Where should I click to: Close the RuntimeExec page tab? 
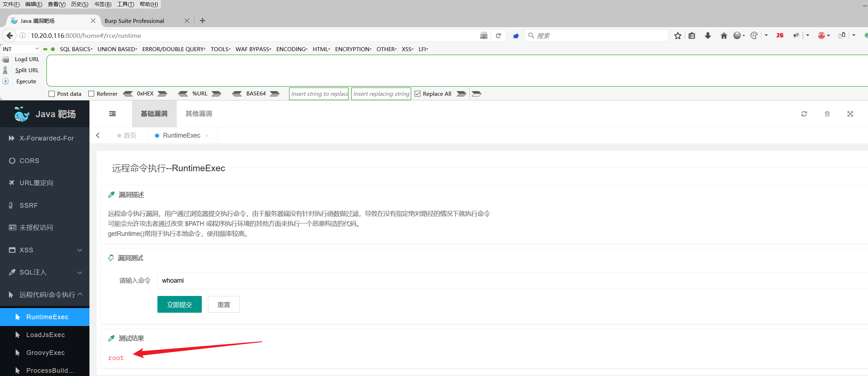click(207, 136)
